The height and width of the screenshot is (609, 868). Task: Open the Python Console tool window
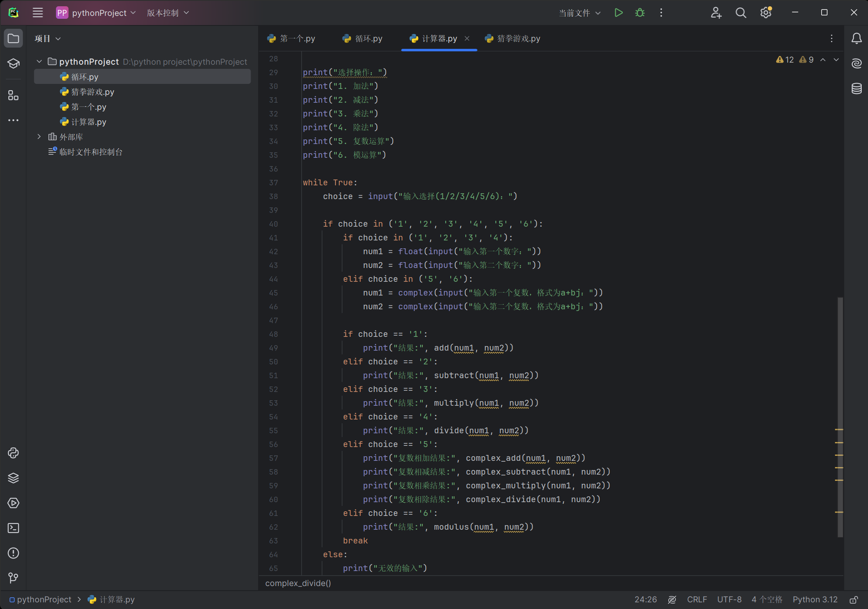[x=13, y=453]
